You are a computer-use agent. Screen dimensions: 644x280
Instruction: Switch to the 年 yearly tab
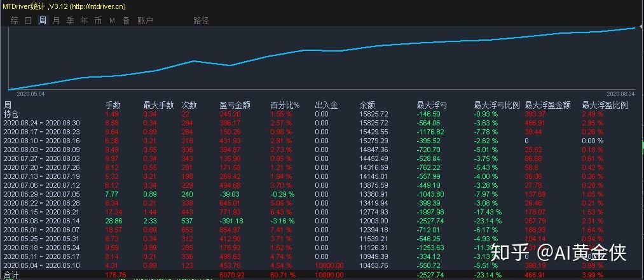[84, 20]
